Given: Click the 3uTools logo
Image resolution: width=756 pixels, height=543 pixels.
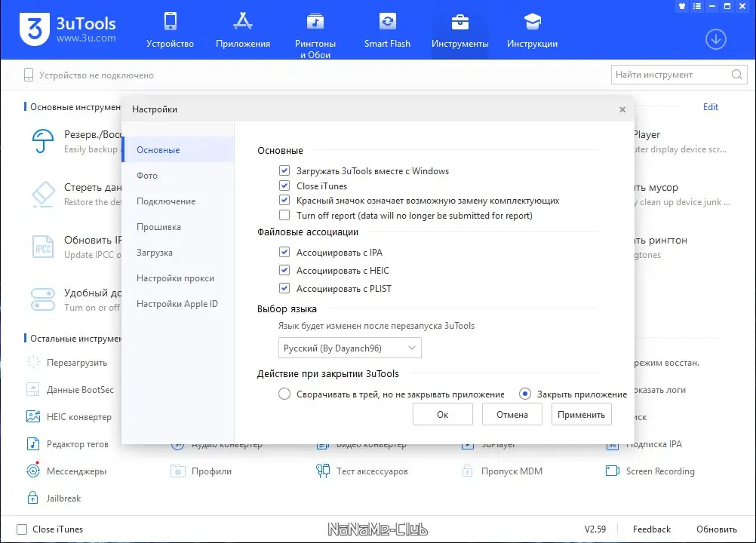Looking at the screenshot, I should (x=35, y=29).
